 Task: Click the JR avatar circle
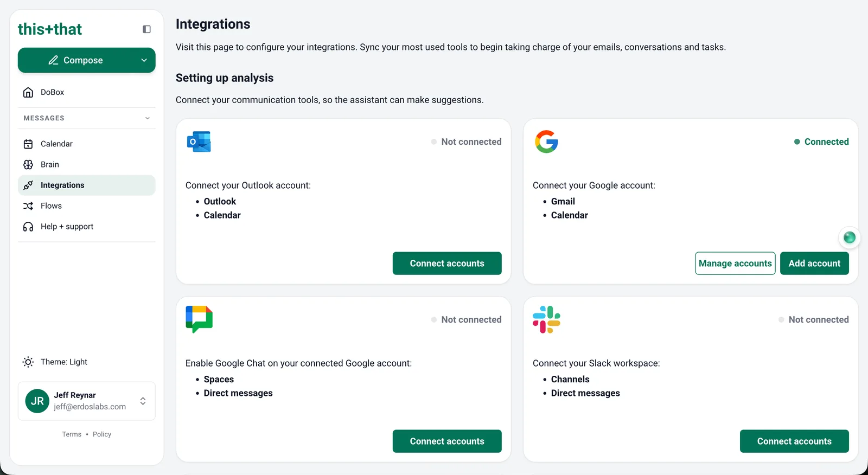(x=37, y=401)
